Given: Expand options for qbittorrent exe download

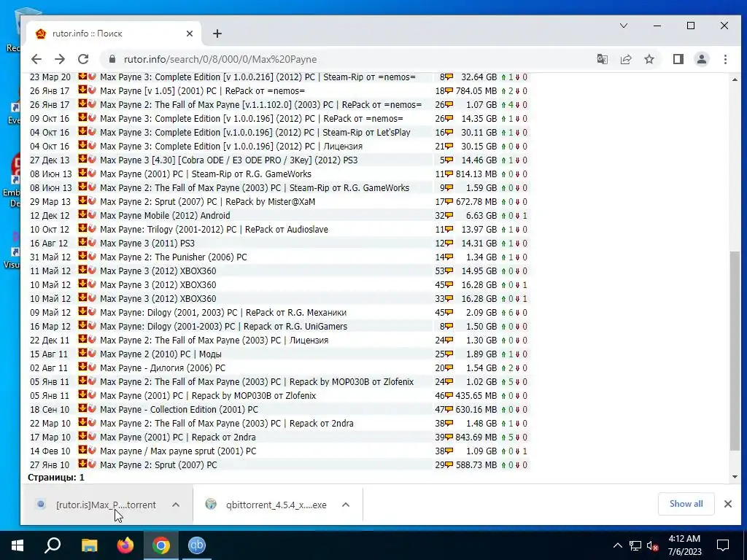Looking at the screenshot, I should tap(346, 505).
